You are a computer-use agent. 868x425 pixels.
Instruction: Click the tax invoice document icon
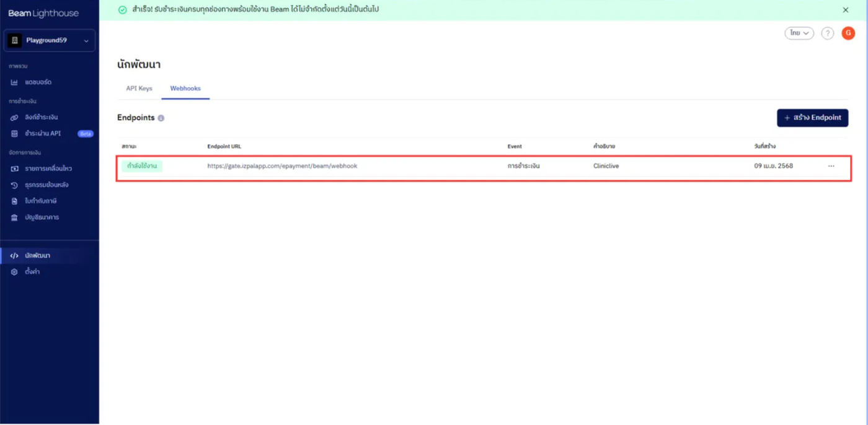[x=14, y=201]
